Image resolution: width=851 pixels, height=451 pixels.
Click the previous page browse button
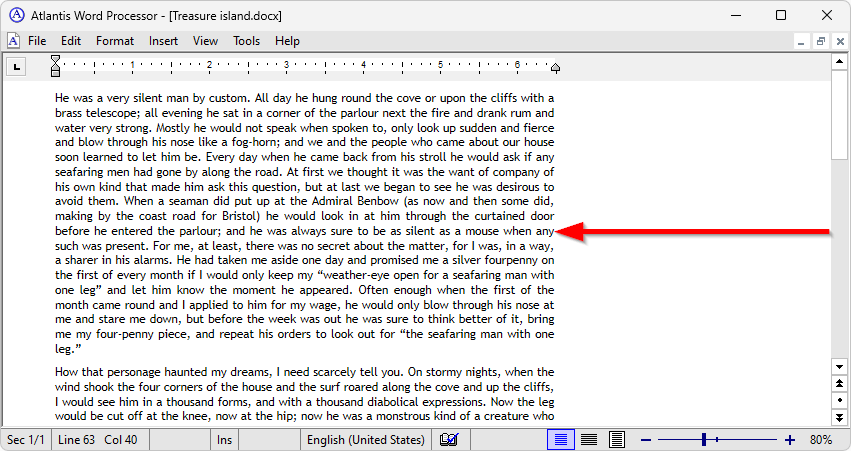coord(839,383)
